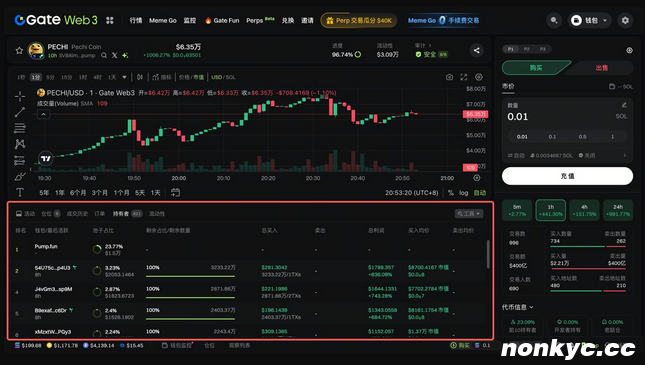This screenshot has width=645, height=365.
Task: Click the 54U75c...p4U3 holder remaining progress bar
Action: tap(190, 276)
